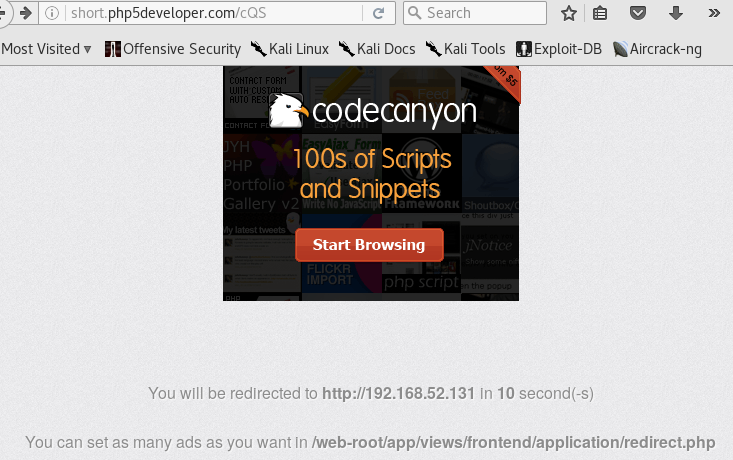This screenshot has width=733, height=460.
Task: Open site information icon in address bar
Action: (52, 13)
